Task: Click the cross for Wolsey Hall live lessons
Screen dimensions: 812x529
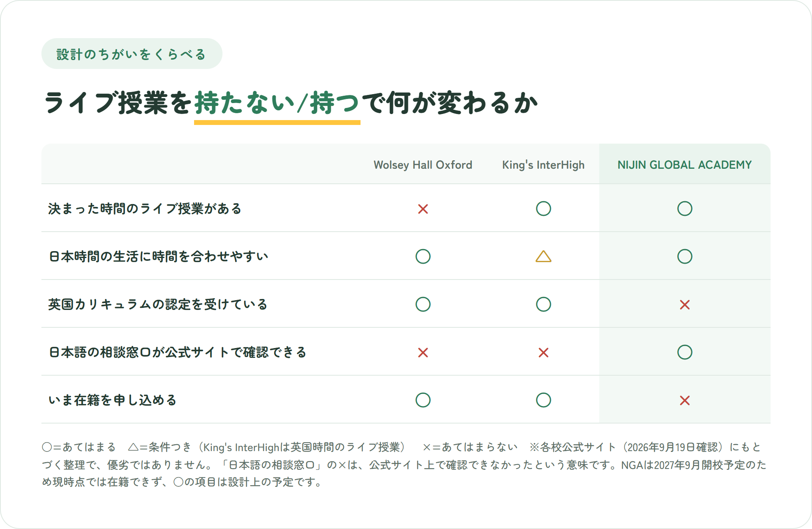Action: pos(423,209)
